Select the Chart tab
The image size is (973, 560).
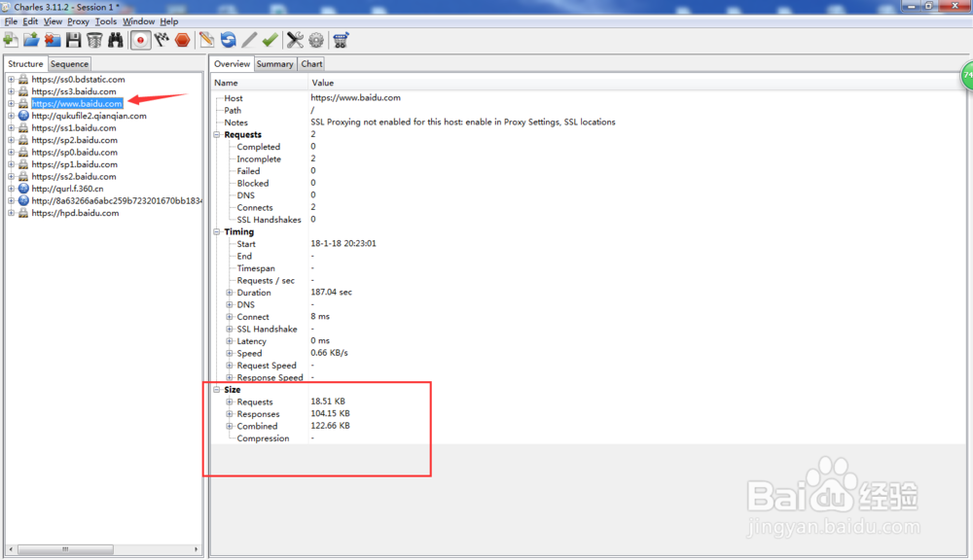[311, 64]
